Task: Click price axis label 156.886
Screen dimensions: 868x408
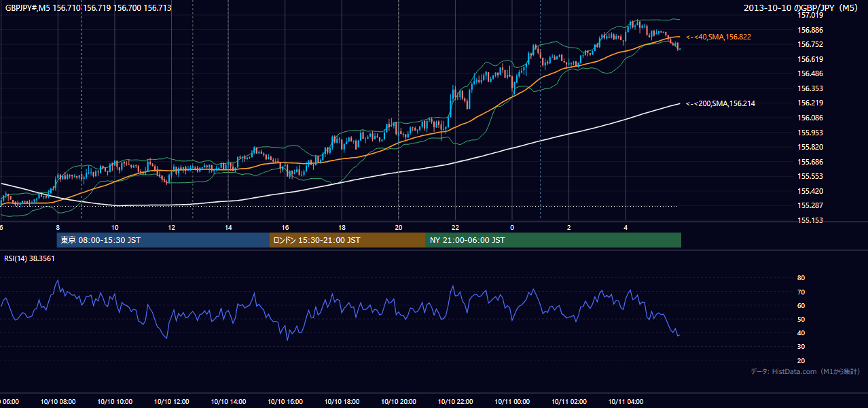Action: pos(810,30)
